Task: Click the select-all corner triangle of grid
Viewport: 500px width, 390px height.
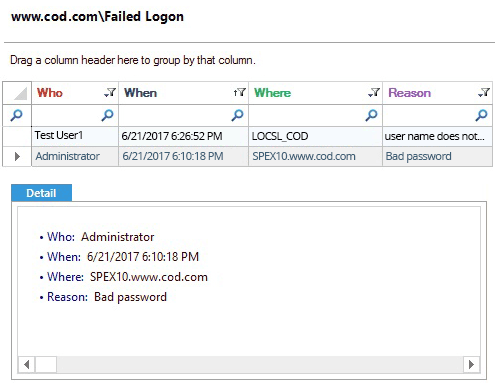Action: [x=20, y=93]
